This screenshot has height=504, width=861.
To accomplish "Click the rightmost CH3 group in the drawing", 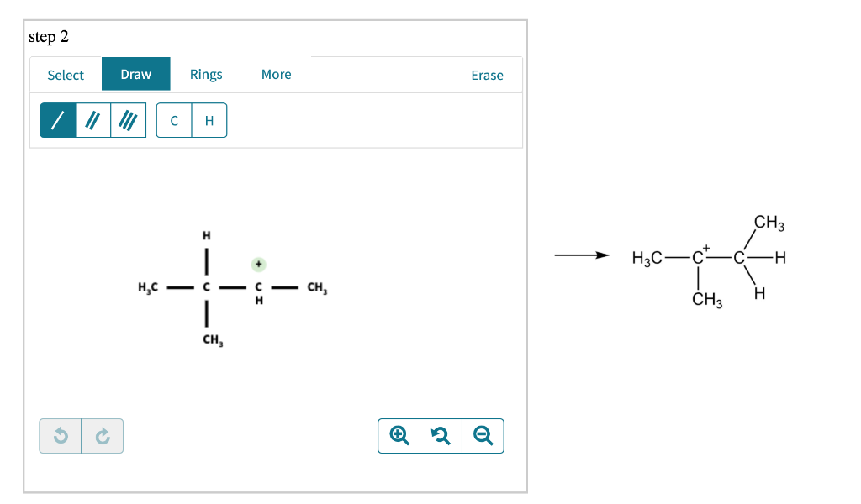I will point(317,287).
